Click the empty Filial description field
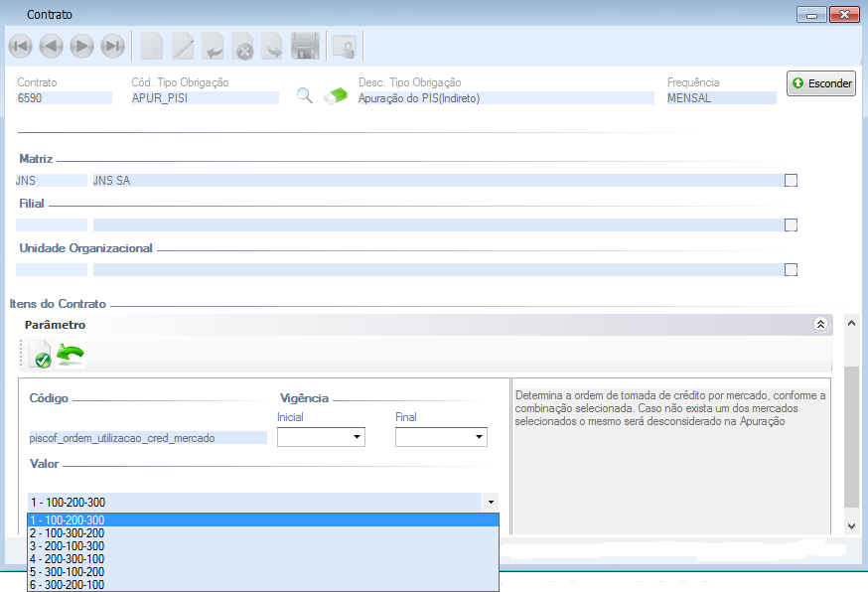868x592 pixels. tap(437, 224)
